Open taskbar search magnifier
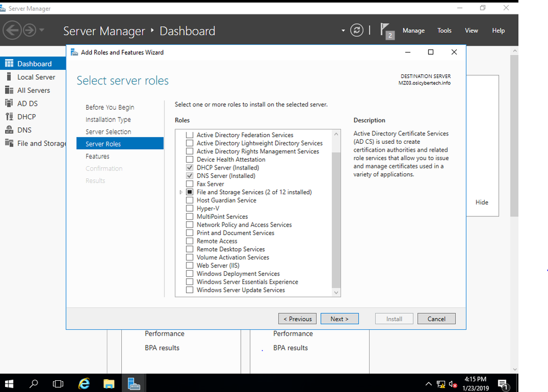 click(34, 384)
